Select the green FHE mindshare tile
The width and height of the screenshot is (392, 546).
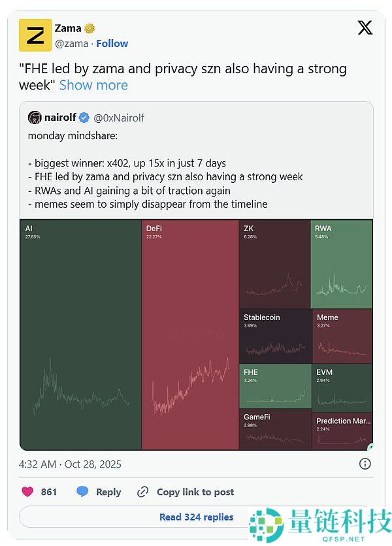(274, 386)
